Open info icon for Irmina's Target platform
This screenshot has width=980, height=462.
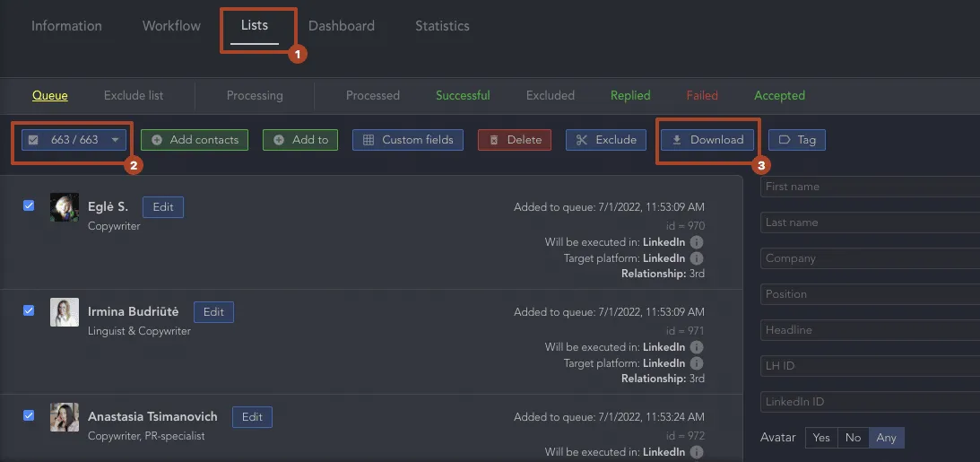pyautogui.click(x=697, y=363)
